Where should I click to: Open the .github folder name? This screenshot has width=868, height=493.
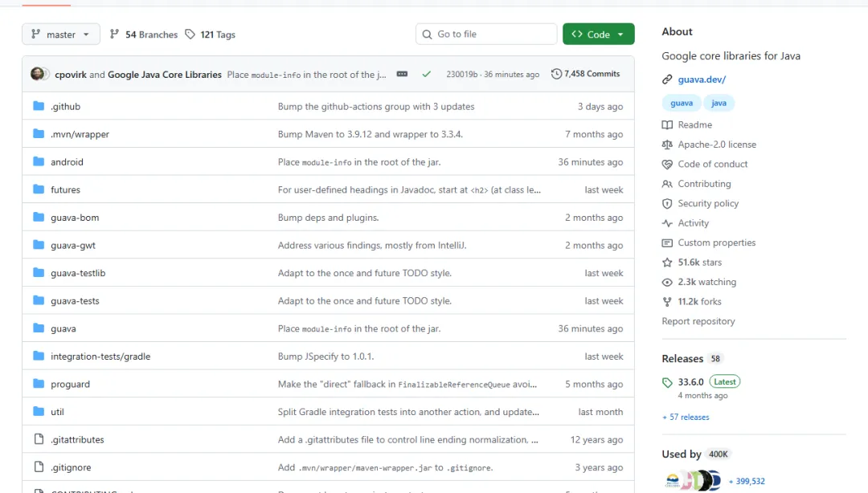tap(65, 106)
